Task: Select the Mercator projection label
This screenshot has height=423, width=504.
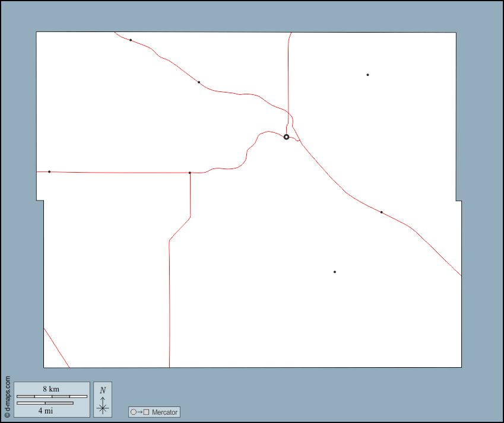Action: (x=164, y=412)
